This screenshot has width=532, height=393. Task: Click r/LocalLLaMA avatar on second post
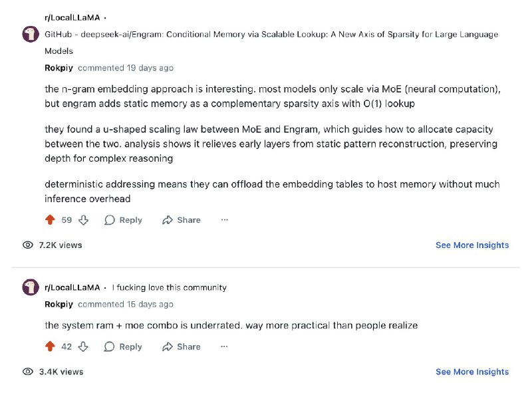pyautogui.click(x=31, y=287)
